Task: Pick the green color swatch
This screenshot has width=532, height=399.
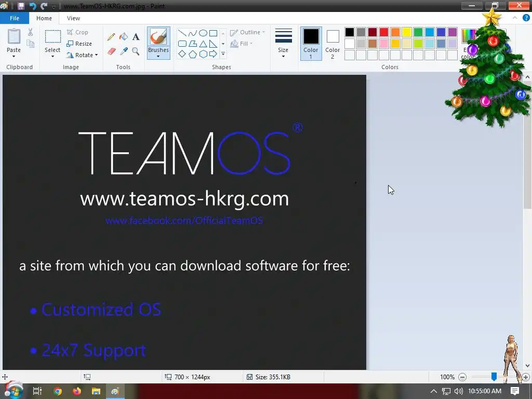Action: 418,32
